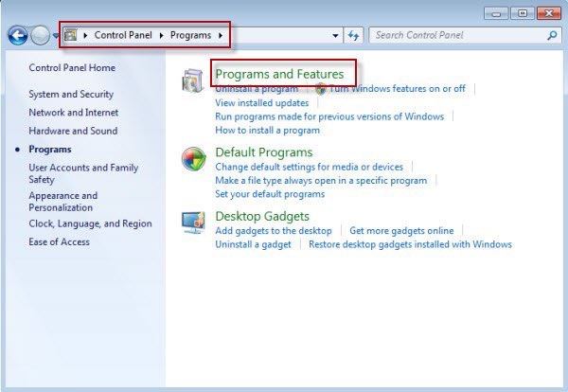Open Appearance and Personalization category
This screenshot has width=568, height=392.
(x=63, y=202)
